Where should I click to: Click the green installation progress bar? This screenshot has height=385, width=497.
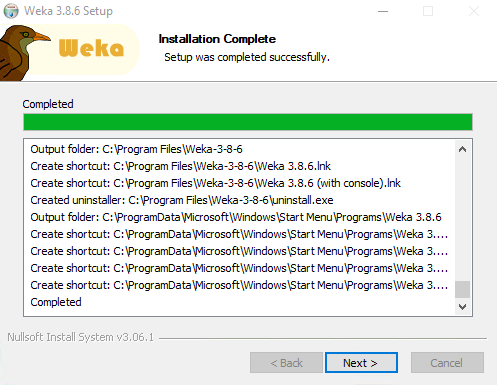248,122
